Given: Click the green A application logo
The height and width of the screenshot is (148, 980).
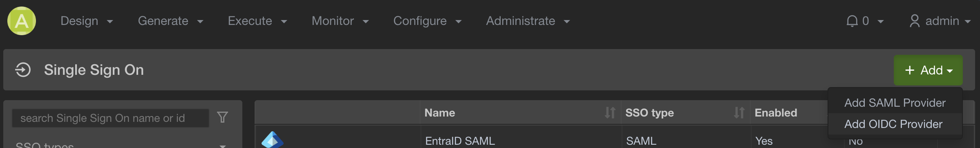Looking at the screenshot, I should tap(22, 21).
